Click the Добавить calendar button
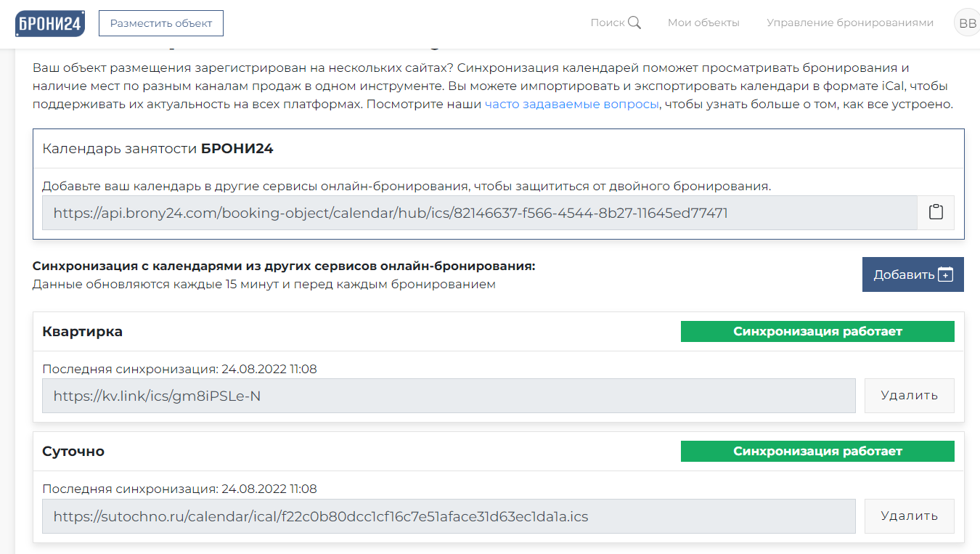980x554 pixels. coord(913,274)
